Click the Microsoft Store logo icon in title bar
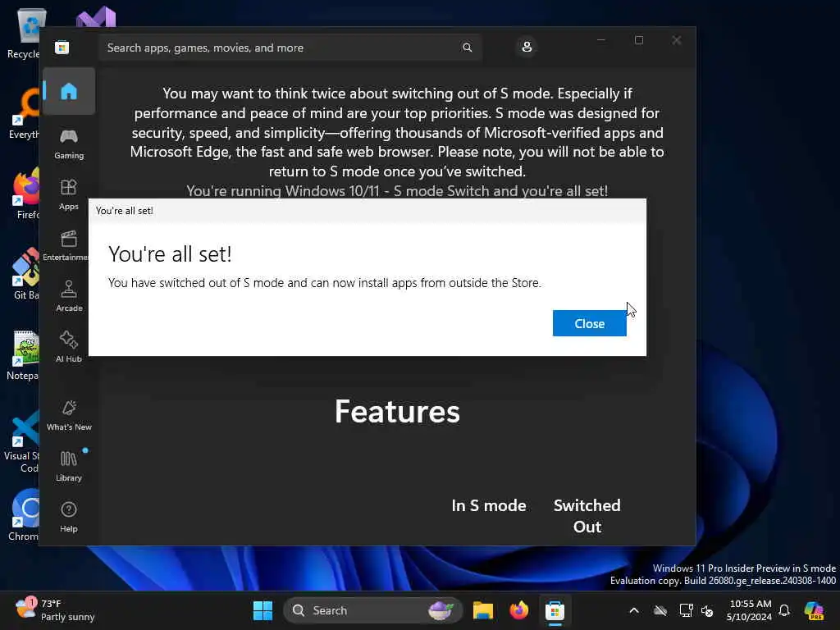This screenshot has width=840, height=630. coord(62,47)
